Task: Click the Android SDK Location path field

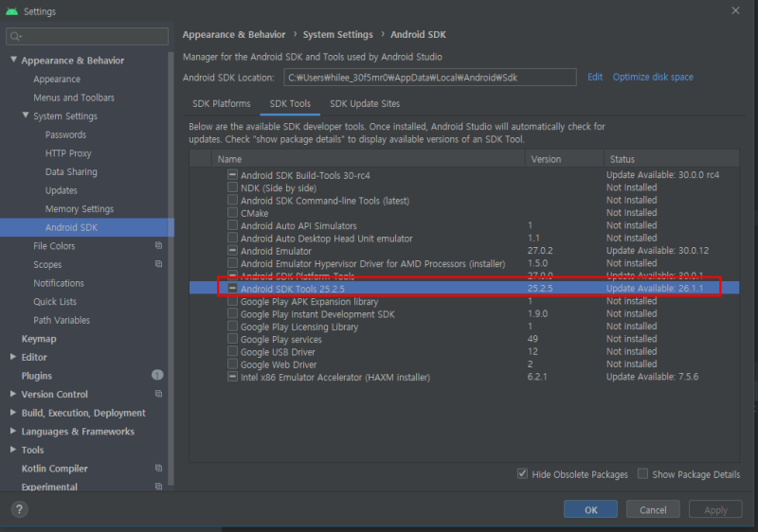Action: [430, 78]
